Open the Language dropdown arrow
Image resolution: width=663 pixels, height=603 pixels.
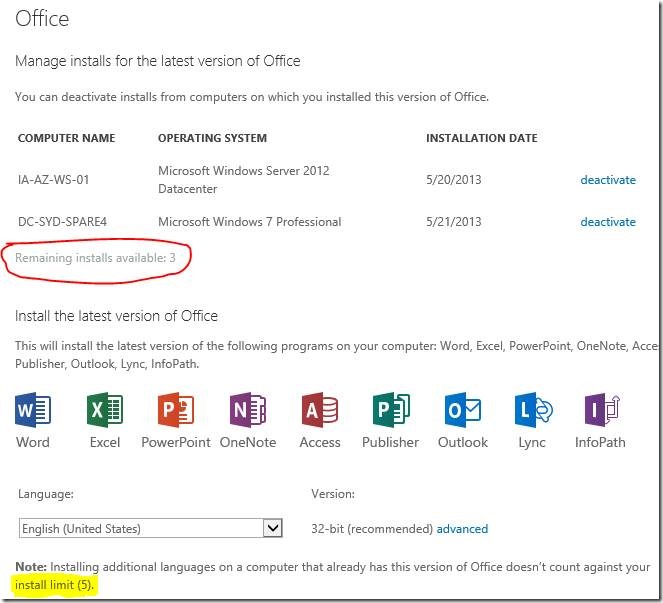point(272,528)
